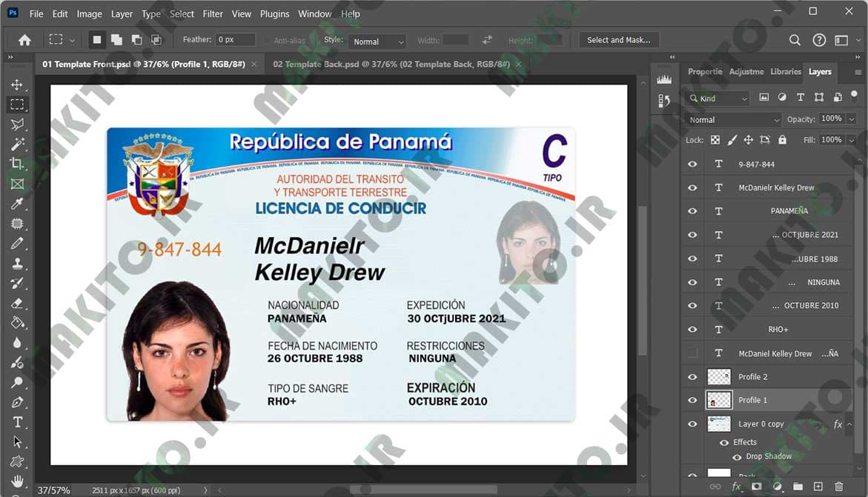Open the Fill slider dropdown
This screenshot has width=868, height=497.
(x=852, y=140)
